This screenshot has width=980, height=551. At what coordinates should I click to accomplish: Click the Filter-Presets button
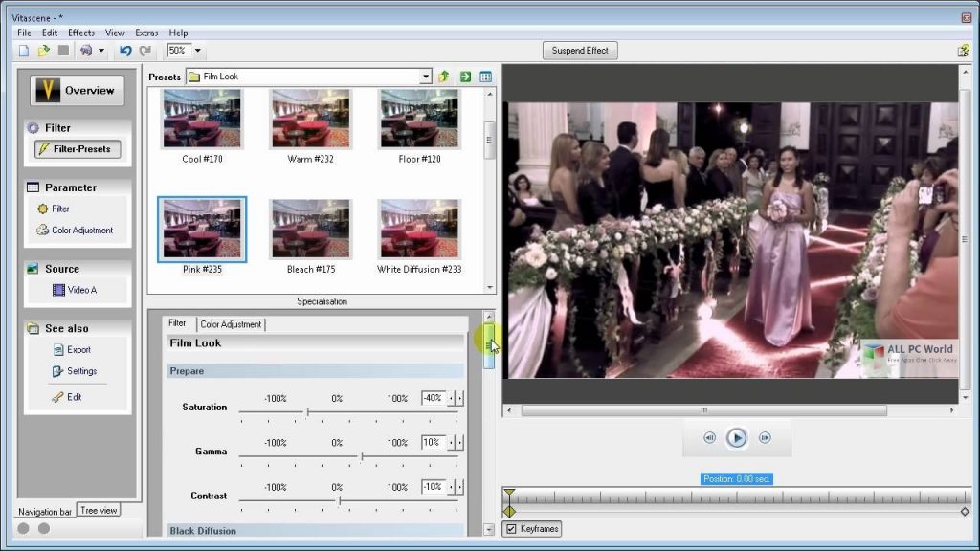pos(78,149)
